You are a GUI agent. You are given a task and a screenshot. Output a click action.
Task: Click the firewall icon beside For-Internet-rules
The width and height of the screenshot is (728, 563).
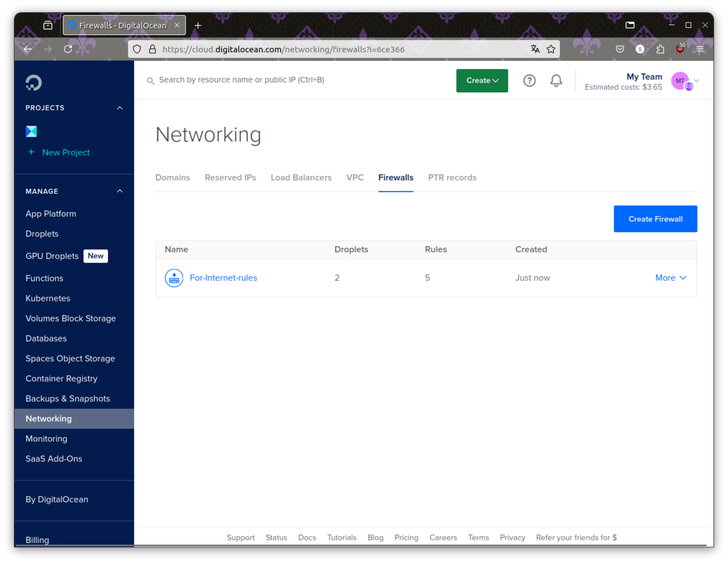(x=174, y=278)
